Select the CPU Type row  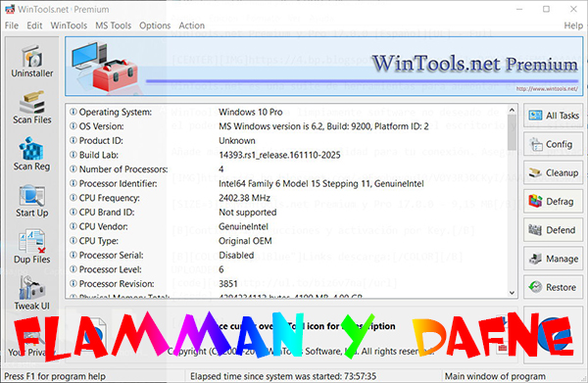pyautogui.click(x=287, y=241)
